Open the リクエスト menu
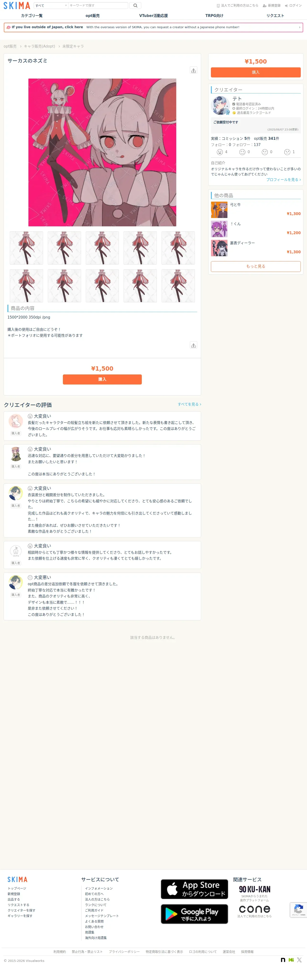This screenshot has height=980, width=307. pos(275,16)
